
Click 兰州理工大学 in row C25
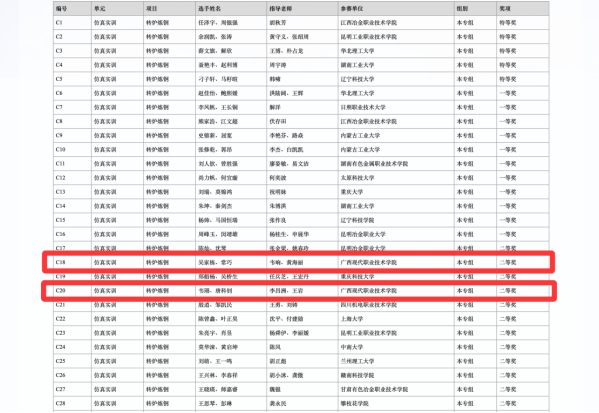point(358,362)
